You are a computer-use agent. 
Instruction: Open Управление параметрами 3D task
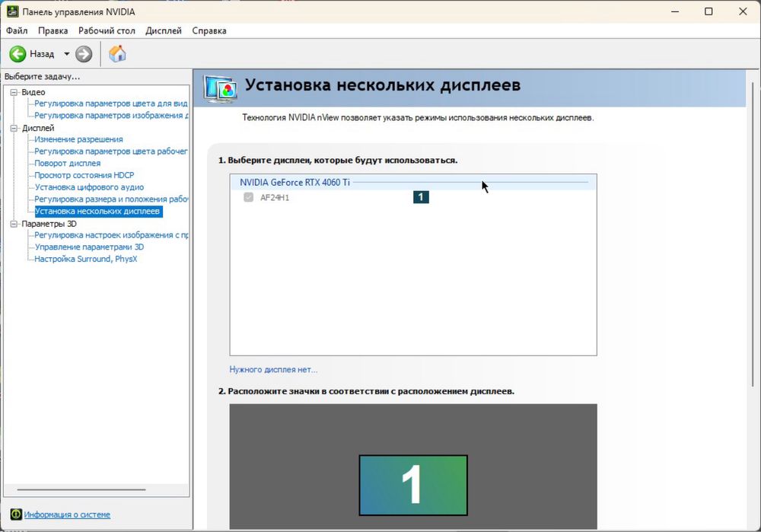coord(89,247)
